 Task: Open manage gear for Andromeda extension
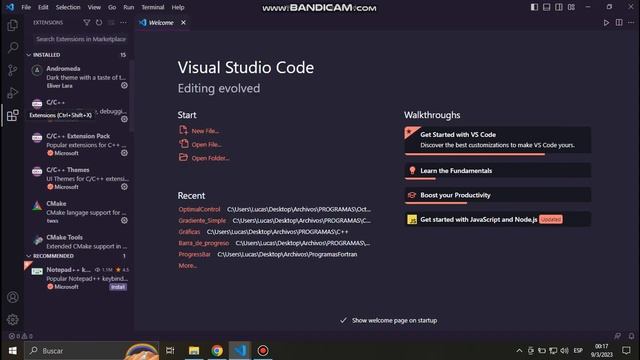[124, 85]
